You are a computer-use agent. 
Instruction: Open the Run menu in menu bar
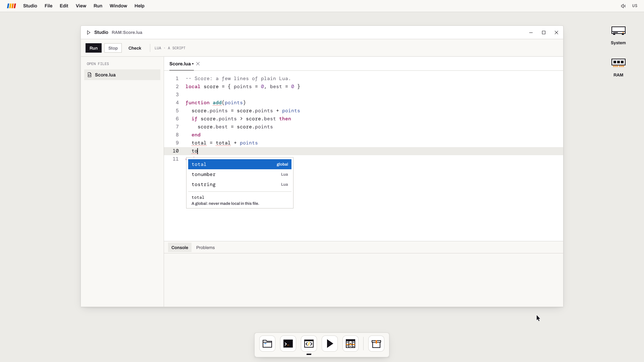tap(98, 6)
